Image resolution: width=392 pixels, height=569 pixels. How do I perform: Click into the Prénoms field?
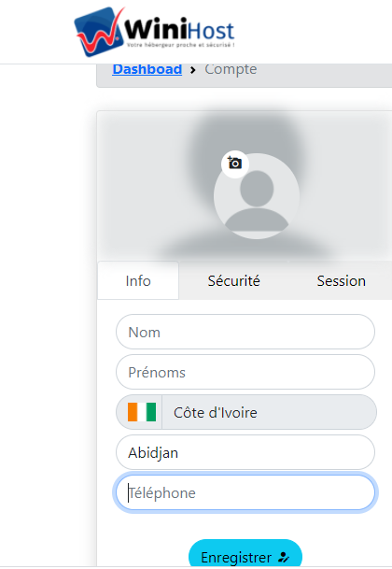(245, 372)
